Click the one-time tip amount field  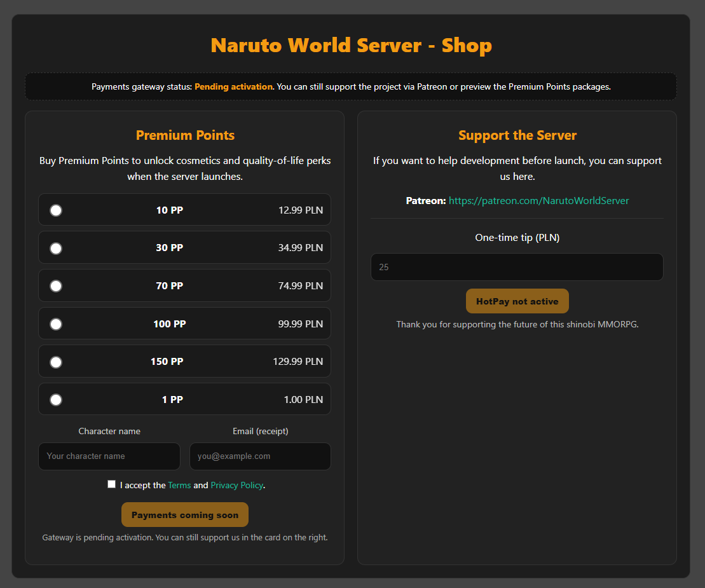[x=517, y=267]
